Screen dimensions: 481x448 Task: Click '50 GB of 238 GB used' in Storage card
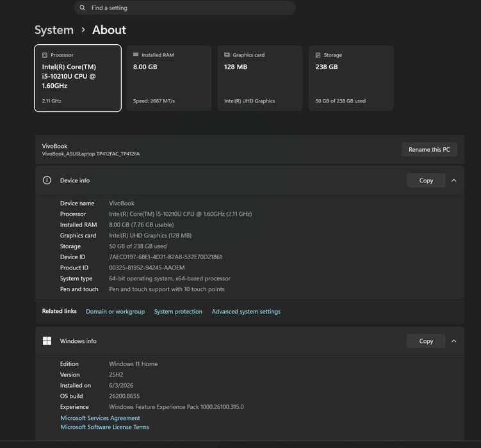coord(341,101)
